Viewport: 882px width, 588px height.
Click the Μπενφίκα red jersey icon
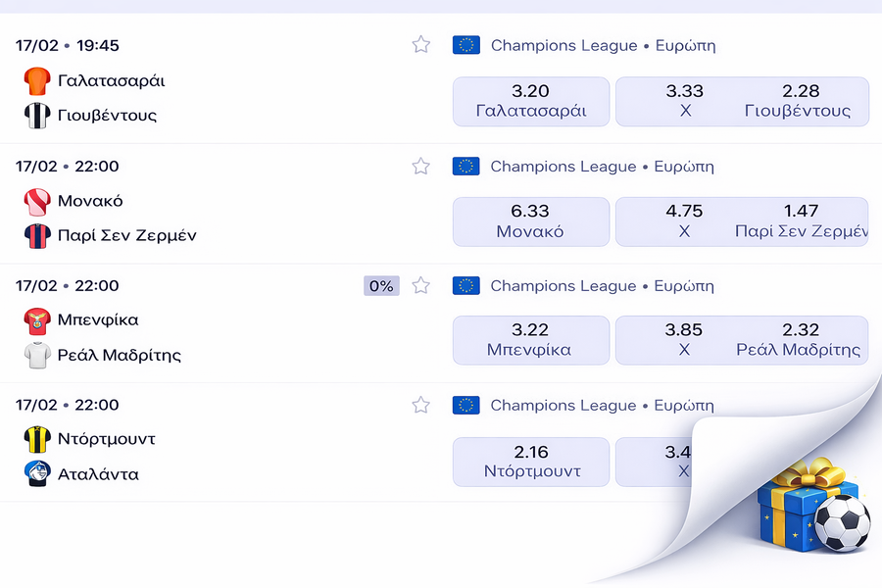(36, 320)
